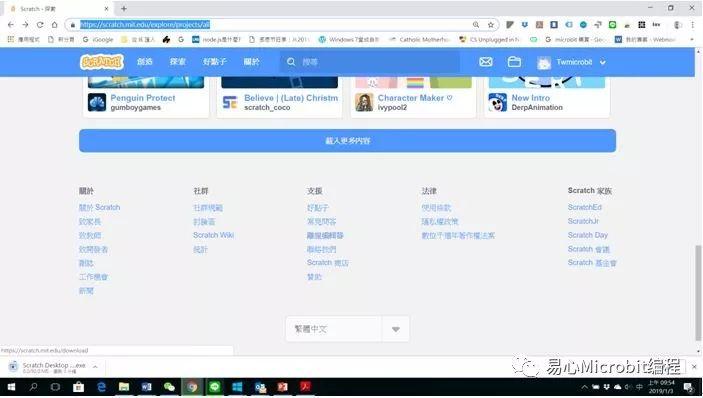Open the Penguin Protect project title
The height and width of the screenshot is (398, 703).
tap(143, 98)
